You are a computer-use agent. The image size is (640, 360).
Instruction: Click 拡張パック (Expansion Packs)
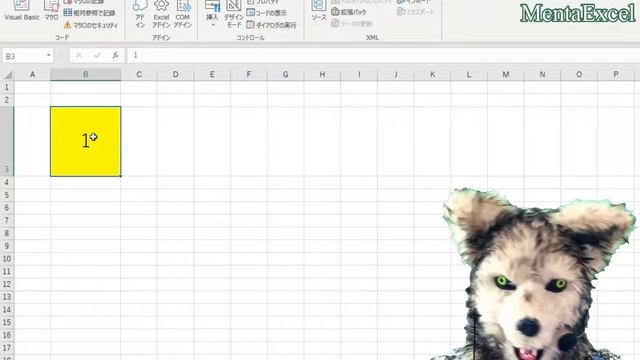click(x=349, y=12)
